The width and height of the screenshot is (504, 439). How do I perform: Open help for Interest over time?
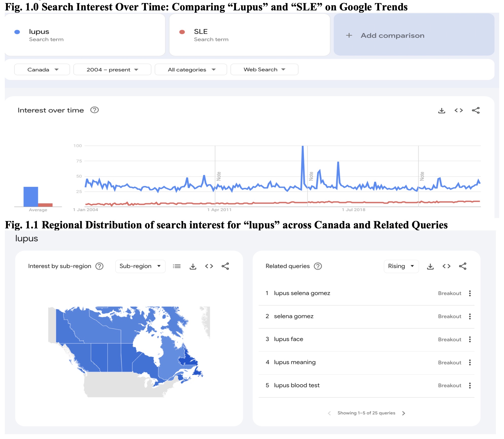pos(94,110)
